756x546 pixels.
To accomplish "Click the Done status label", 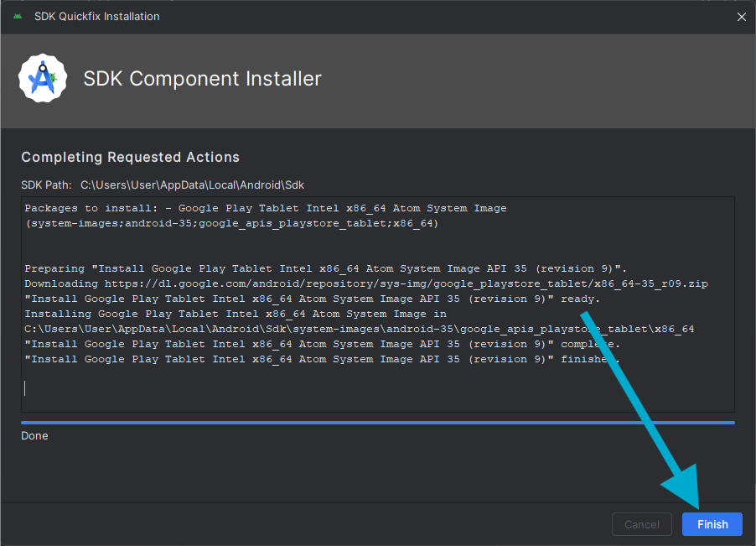I will coord(34,436).
